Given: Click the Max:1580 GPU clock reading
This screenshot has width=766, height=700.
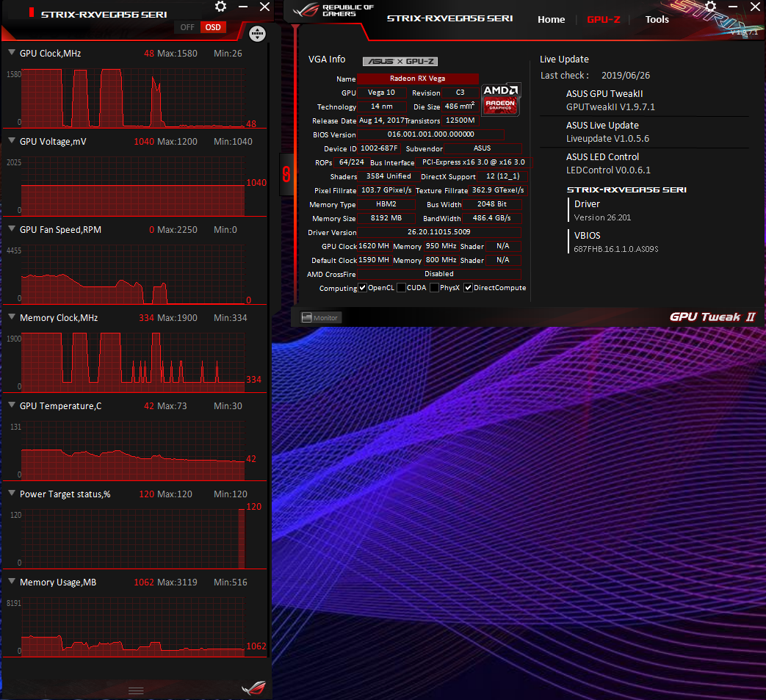Looking at the screenshot, I should (x=177, y=53).
